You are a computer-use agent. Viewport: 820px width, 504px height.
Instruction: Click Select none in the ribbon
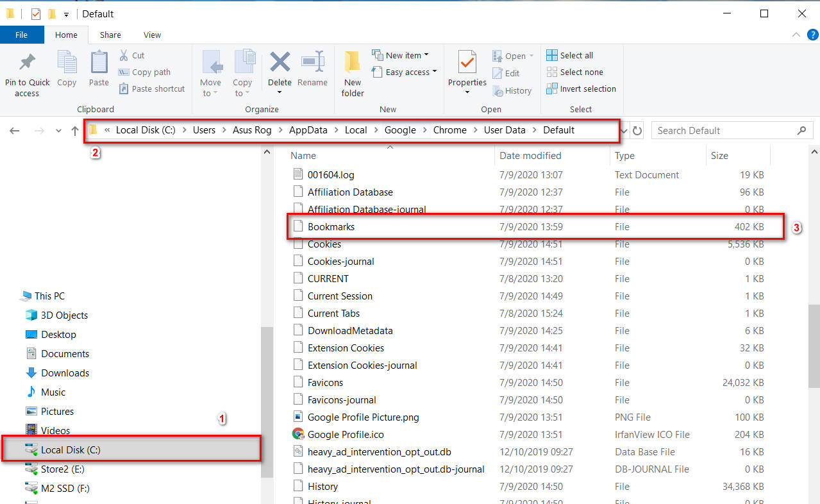tap(574, 72)
